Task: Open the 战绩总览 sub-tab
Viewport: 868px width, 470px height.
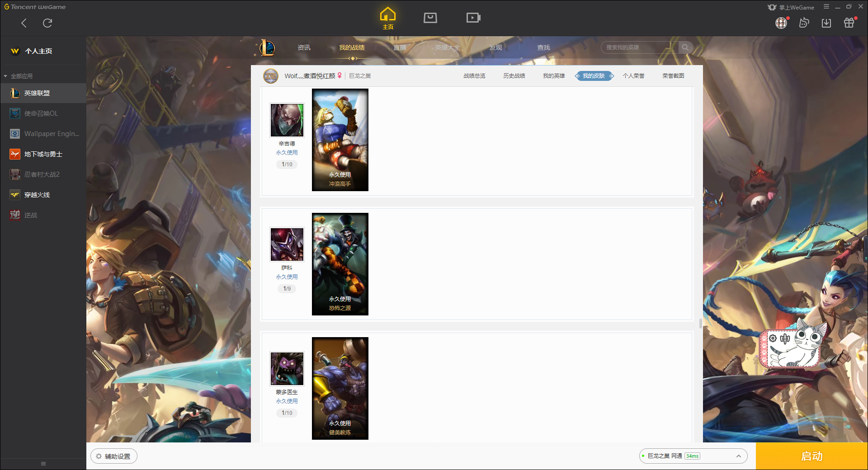Action: point(474,76)
